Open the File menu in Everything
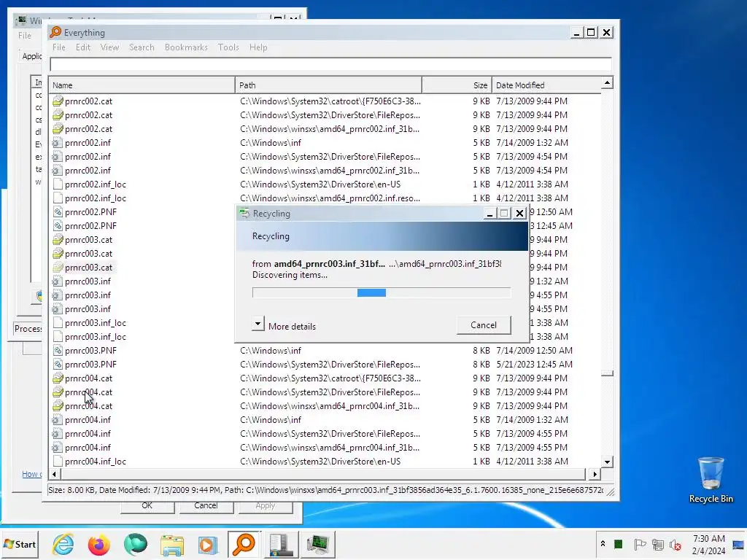Viewport: 747px width, 560px height. (x=58, y=47)
